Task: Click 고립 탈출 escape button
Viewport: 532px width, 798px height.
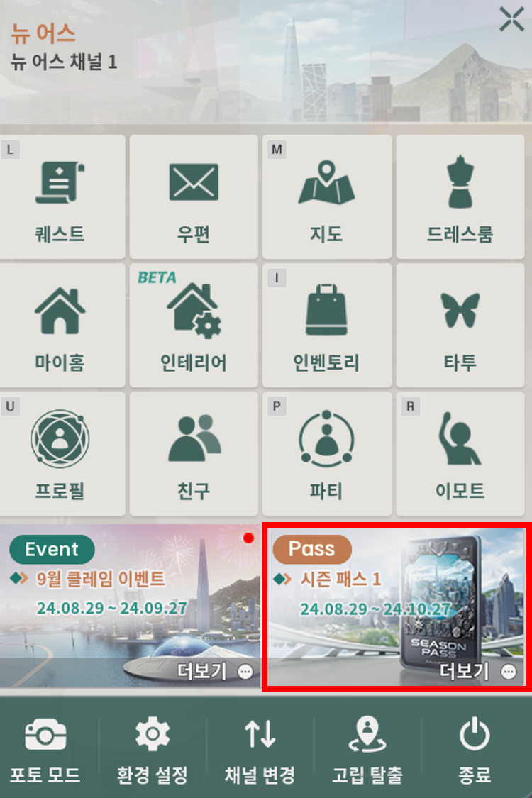Action: (367, 749)
